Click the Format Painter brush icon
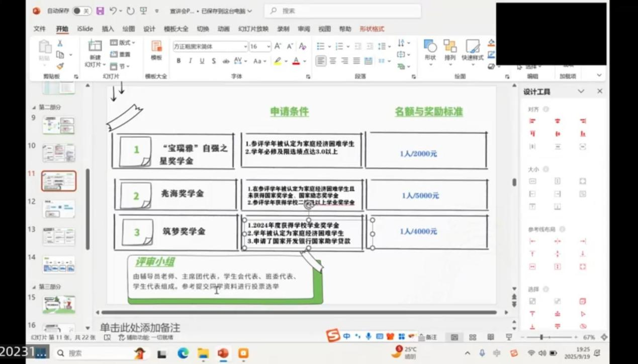Screen dimensions: 638x364 (x=60, y=66)
